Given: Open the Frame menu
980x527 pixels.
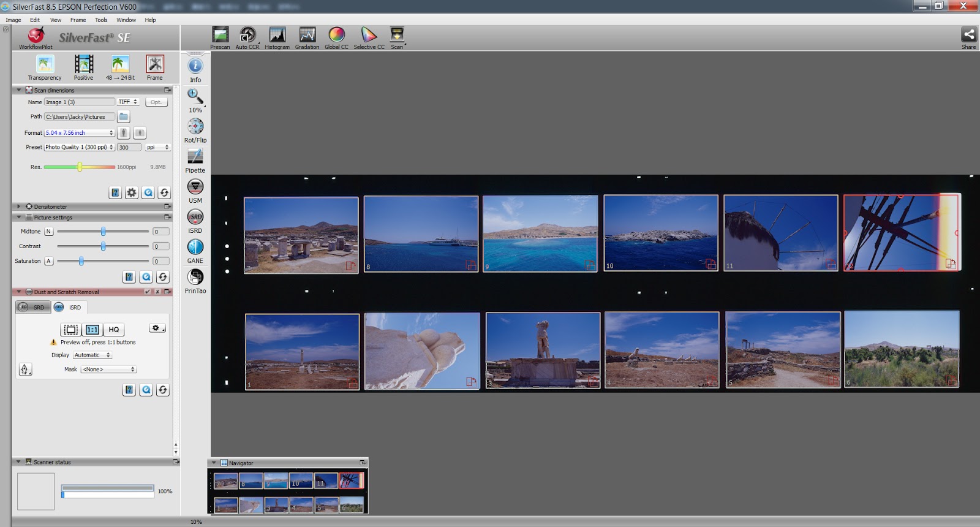Looking at the screenshot, I should coord(78,20).
